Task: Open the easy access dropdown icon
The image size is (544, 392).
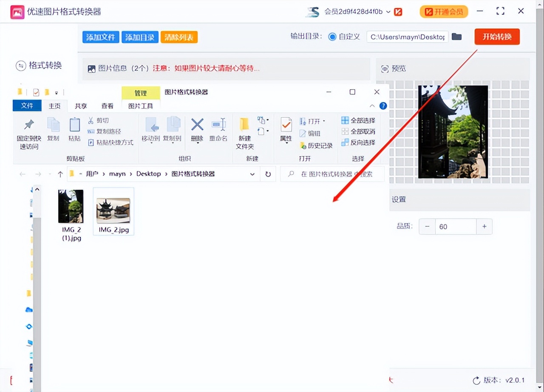Action: [263, 131]
